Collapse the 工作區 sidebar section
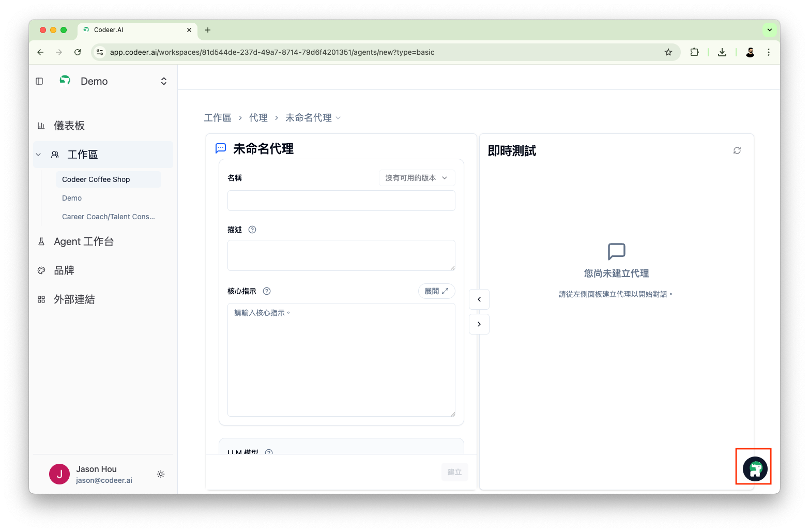Screen dimensions: 809x532 [38, 155]
